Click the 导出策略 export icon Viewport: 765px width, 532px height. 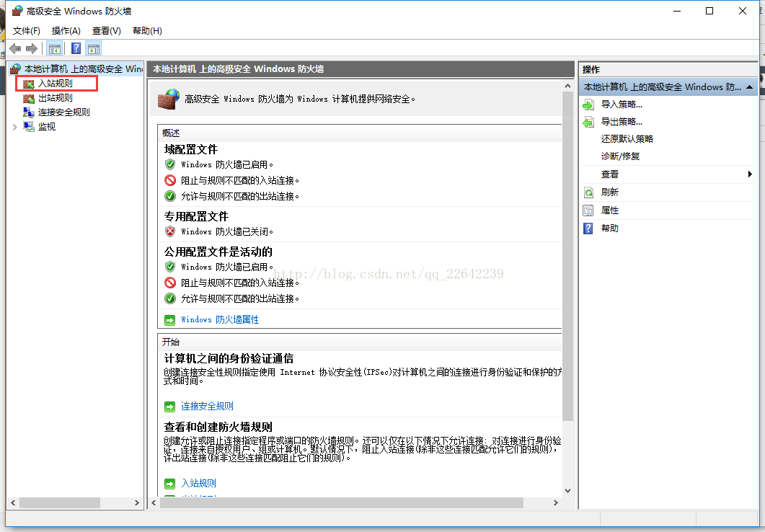click(588, 122)
